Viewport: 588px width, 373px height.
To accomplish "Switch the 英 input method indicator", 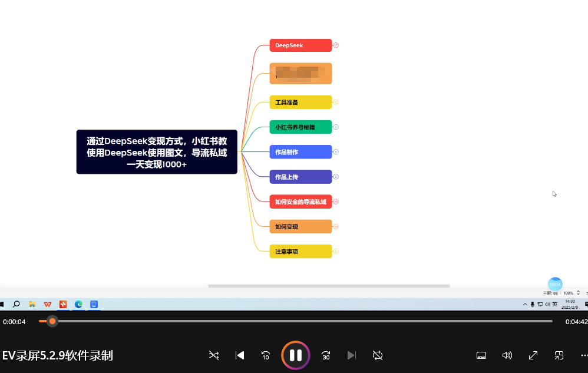I will click(555, 305).
